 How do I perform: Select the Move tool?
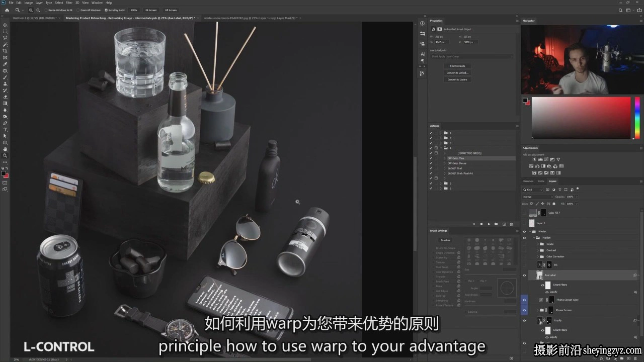pyautogui.click(x=5, y=25)
